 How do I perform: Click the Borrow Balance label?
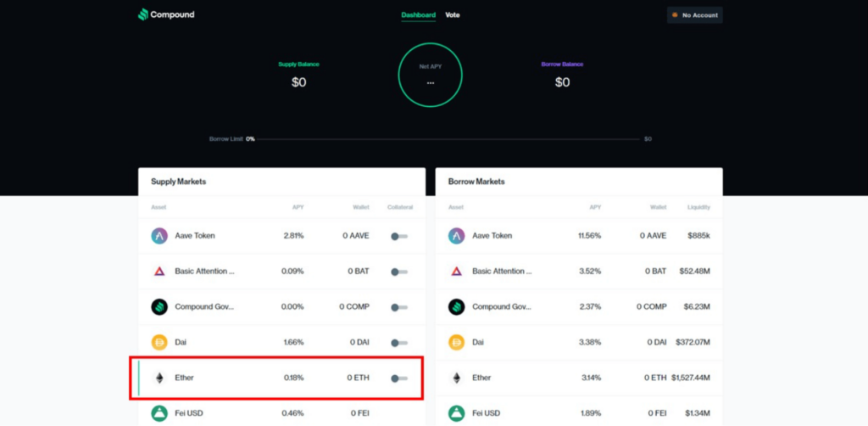[x=562, y=64]
